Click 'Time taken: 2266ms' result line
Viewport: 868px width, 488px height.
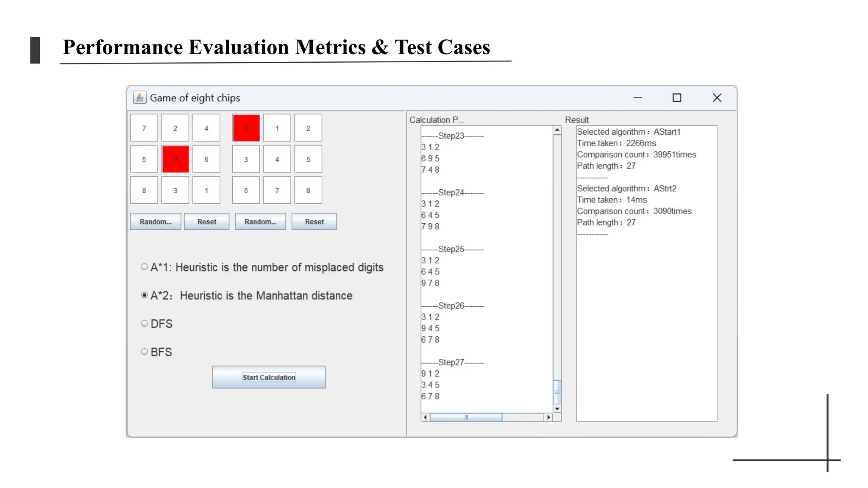pos(616,143)
